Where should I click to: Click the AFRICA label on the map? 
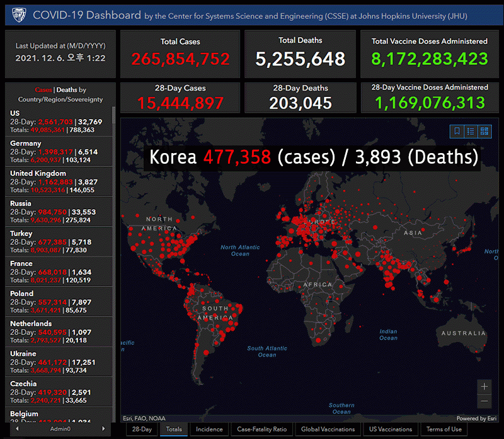pos(318,285)
